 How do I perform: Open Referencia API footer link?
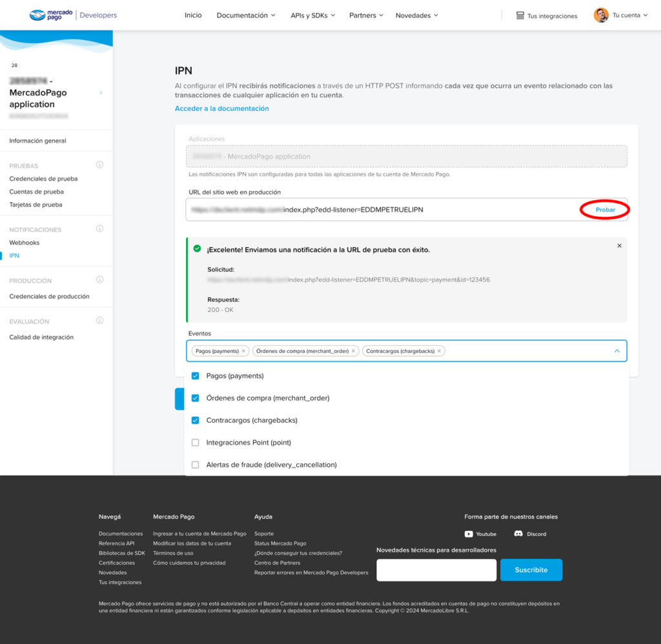tap(117, 544)
